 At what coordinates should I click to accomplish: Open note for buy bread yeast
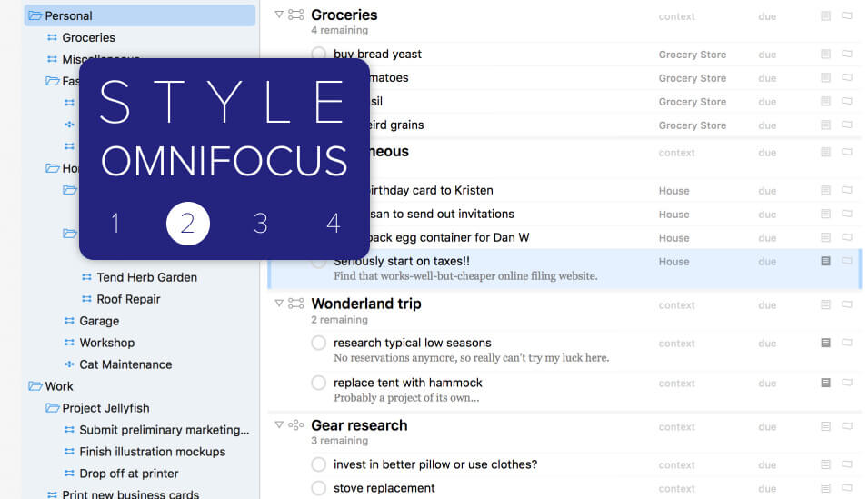pos(825,55)
